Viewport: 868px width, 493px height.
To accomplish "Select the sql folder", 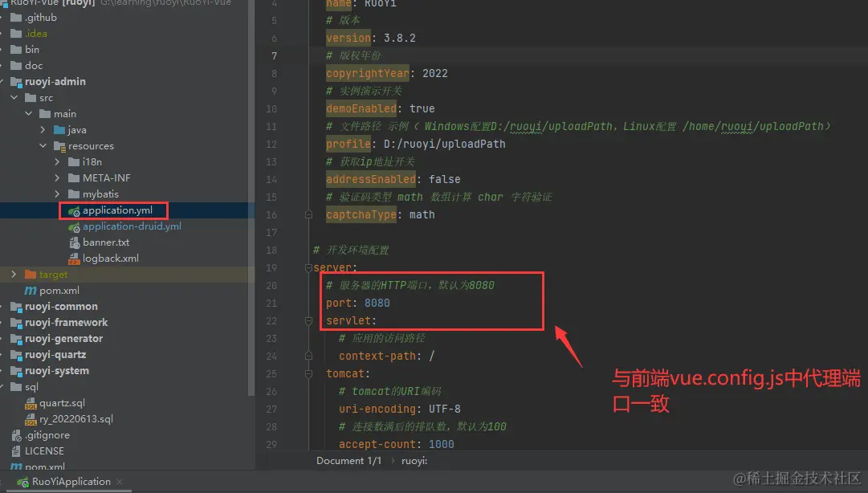I will coord(31,387).
